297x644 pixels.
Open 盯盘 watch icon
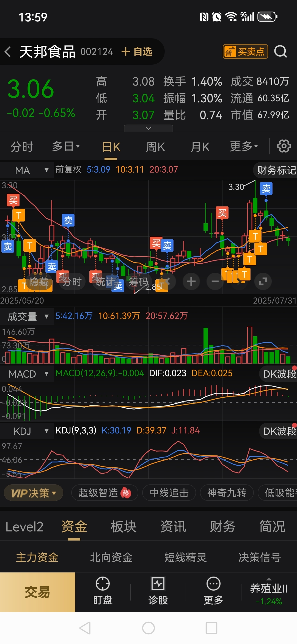pos(103,591)
